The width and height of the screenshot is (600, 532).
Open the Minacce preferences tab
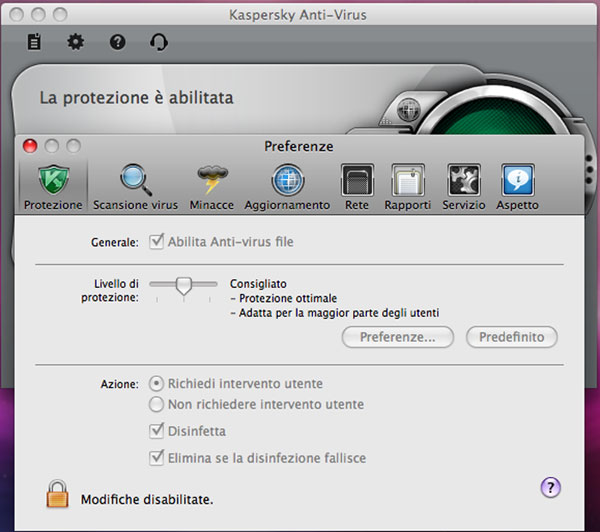click(x=212, y=188)
